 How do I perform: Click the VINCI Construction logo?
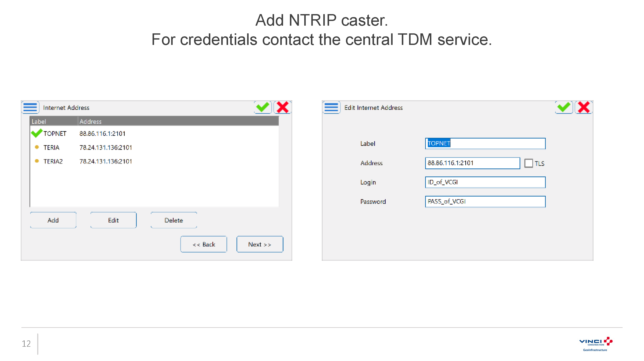(596, 344)
